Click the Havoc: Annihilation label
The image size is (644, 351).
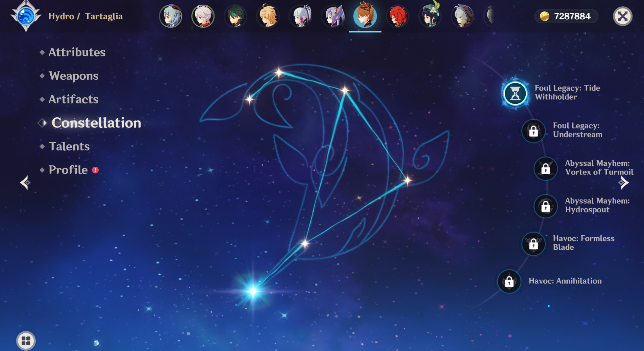point(565,281)
